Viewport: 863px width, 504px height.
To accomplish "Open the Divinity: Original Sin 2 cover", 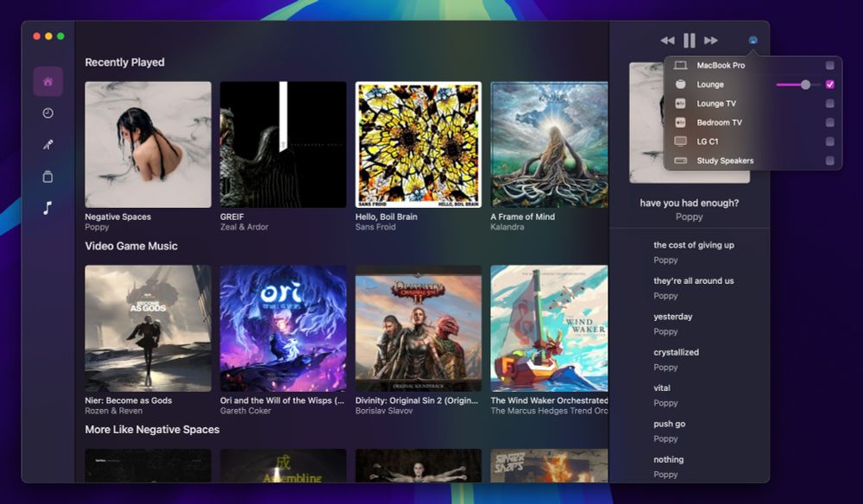I will tap(419, 329).
